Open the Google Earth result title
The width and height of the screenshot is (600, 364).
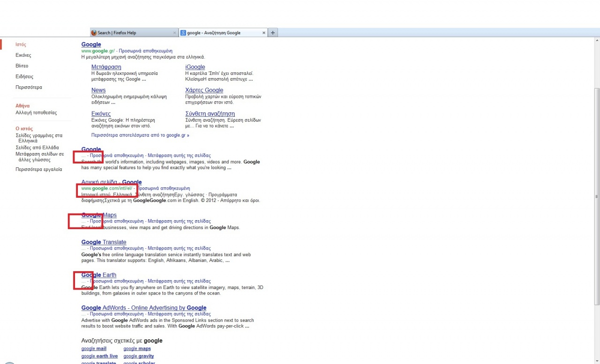point(99,275)
